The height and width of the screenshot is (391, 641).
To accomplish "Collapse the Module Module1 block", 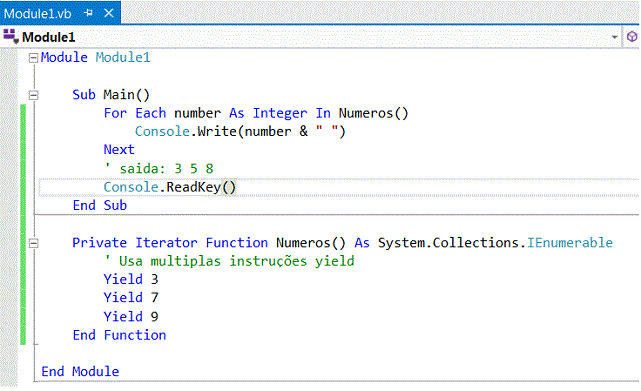I will coord(33,58).
